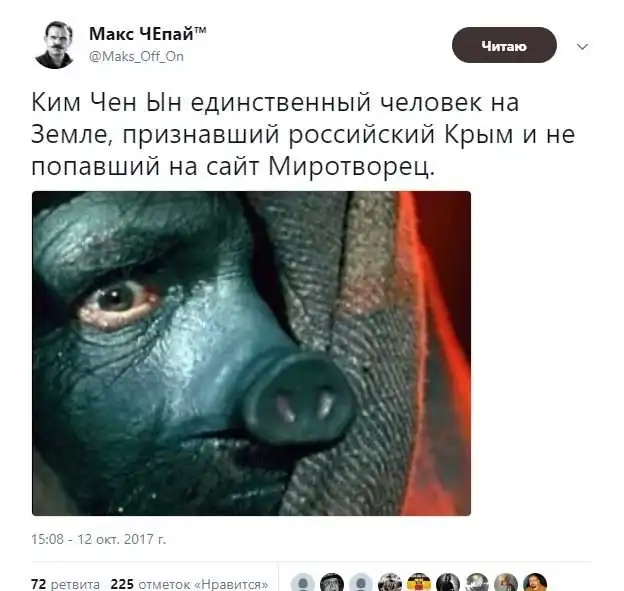Open the third liker avatar, default silhouette

361,583
